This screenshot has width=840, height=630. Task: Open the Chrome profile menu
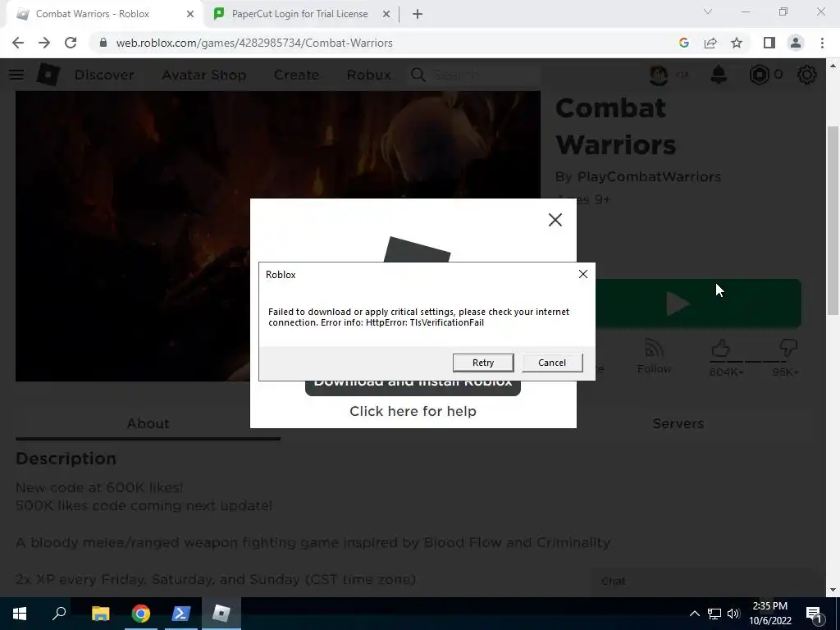pyautogui.click(x=796, y=43)
